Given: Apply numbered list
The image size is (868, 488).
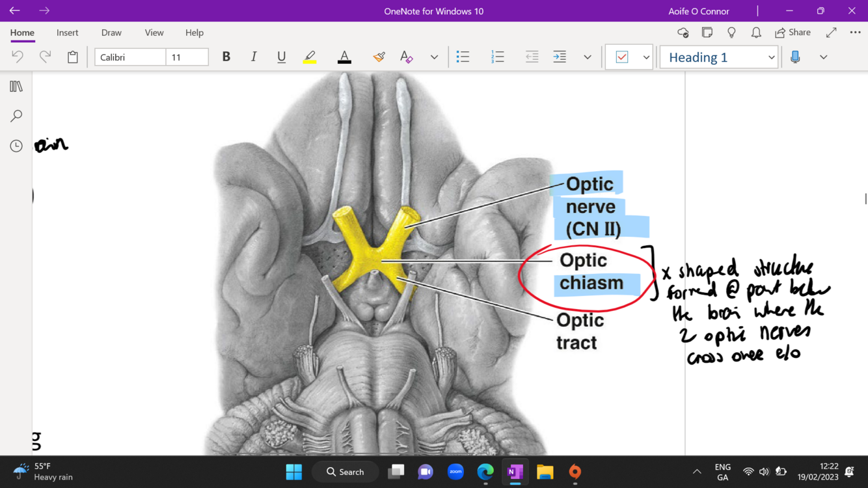Looking at the screenshot, I should point(497,57).
